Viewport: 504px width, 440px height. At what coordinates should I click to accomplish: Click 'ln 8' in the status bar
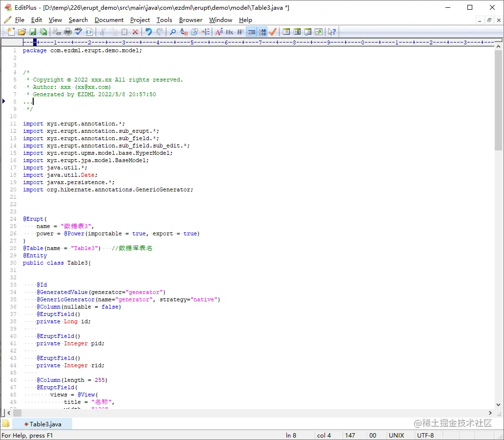click(x=291, y=435)
